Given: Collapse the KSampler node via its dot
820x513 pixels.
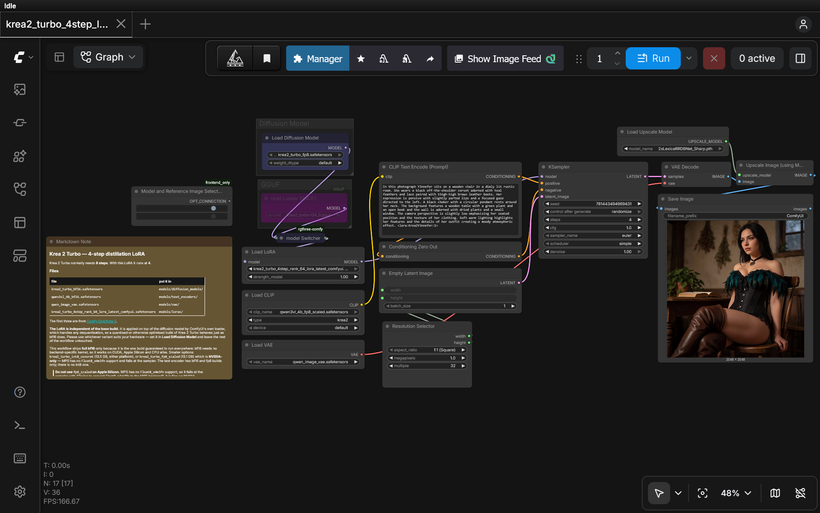Looking at the screenshot, I should [x=543, y=167].
